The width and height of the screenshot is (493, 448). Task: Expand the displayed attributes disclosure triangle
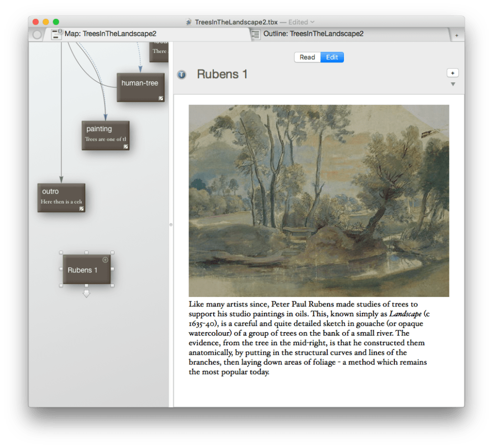(453, 84)
